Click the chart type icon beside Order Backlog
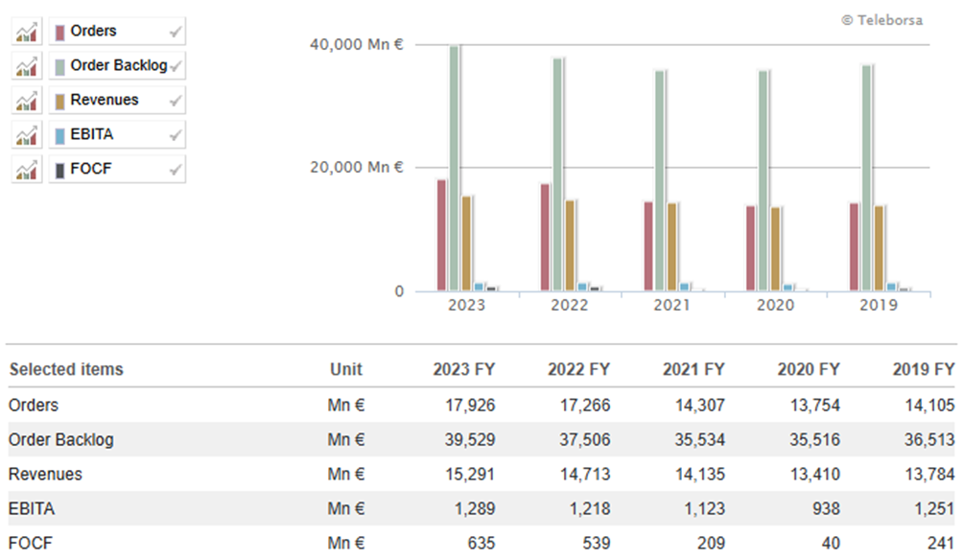 [x=26, y=66]
